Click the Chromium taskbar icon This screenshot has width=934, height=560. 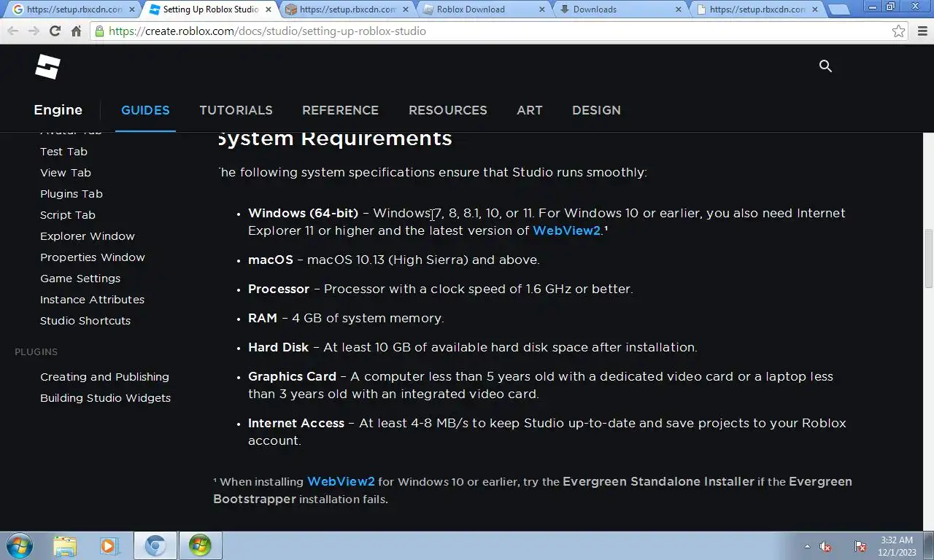pos(155,545)
